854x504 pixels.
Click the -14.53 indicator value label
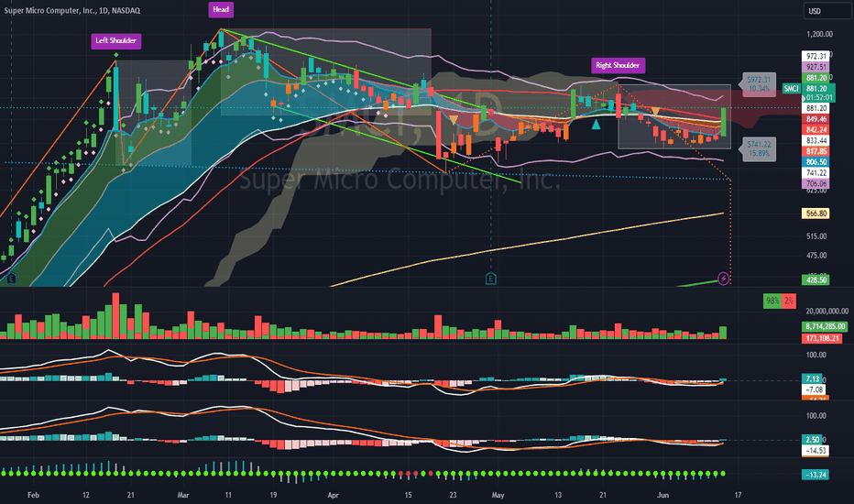coord(816,451)
